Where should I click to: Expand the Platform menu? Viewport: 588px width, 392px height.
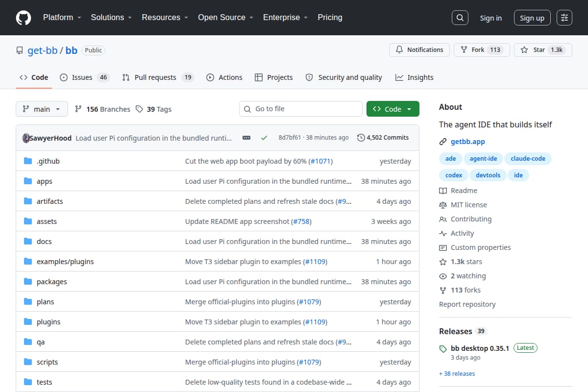click(x=62, y=17)
